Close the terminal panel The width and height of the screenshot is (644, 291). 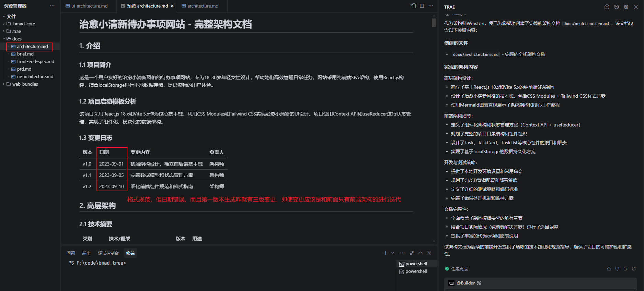click(x=429, y=253)
